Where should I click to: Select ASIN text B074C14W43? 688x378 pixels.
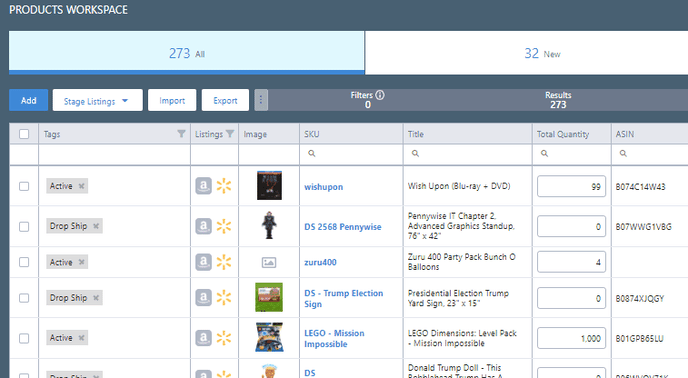point(640,187)
